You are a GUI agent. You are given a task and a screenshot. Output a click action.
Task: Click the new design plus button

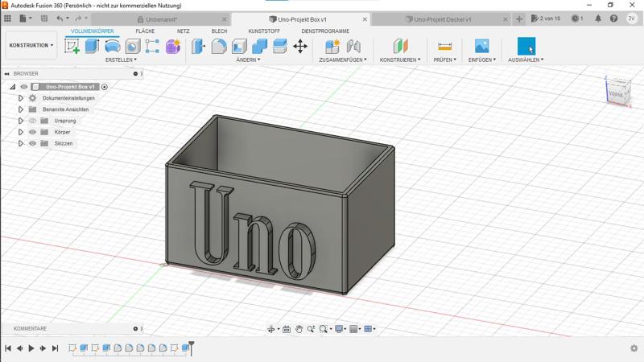coord(519,19)
